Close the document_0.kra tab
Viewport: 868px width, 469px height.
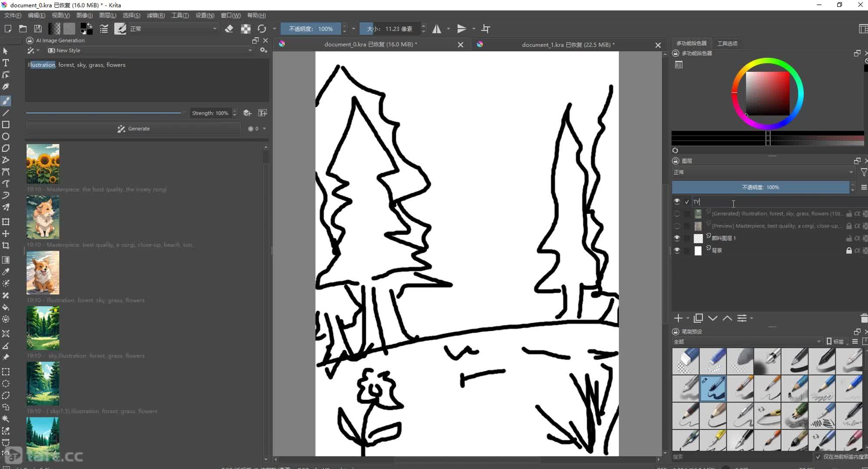[x=460, y=45]
